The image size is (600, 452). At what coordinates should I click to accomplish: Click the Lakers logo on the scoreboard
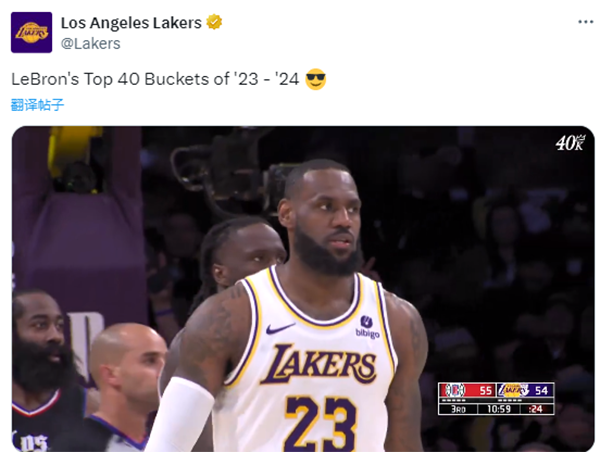pos(513,390)
